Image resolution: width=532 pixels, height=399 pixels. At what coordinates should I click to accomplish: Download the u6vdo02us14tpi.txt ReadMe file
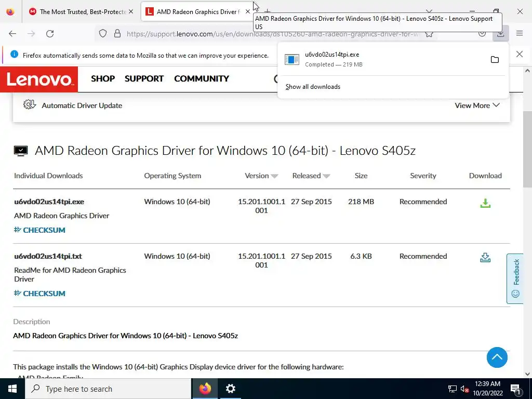pyautogui.click(x=485, y=258)
